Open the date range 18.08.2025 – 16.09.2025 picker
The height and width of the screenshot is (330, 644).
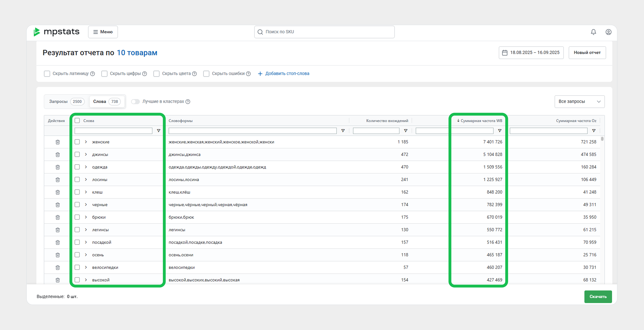coord(531,52)
